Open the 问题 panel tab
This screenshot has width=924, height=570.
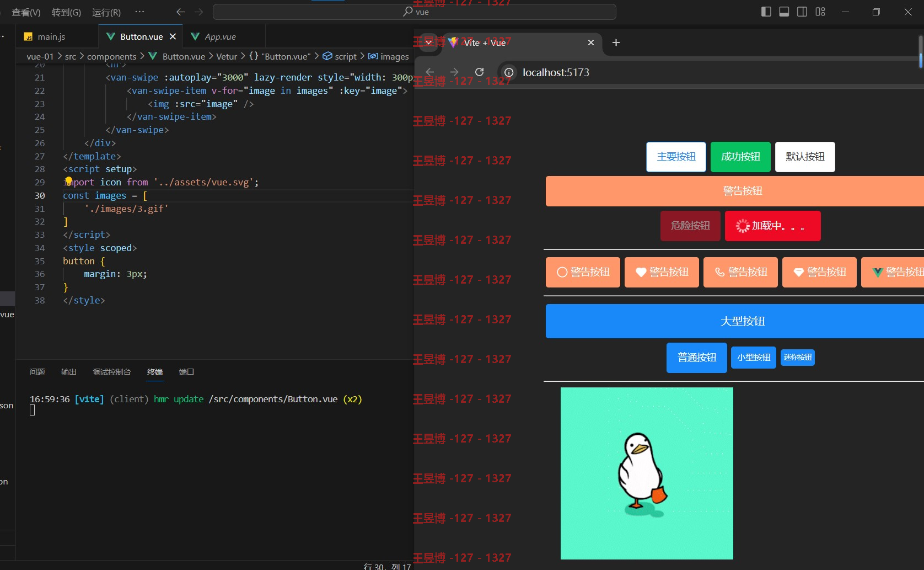point(37,372)
